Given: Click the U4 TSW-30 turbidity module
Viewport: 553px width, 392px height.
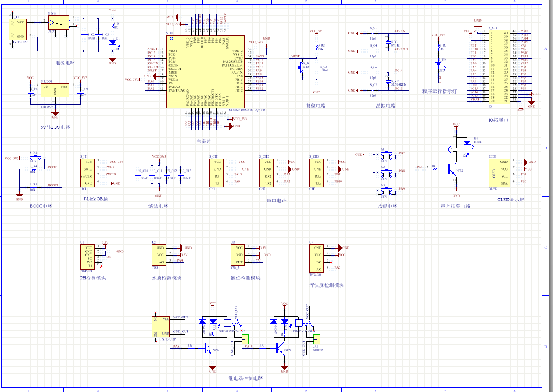Looking at the screenshot, I should [316, 258].
